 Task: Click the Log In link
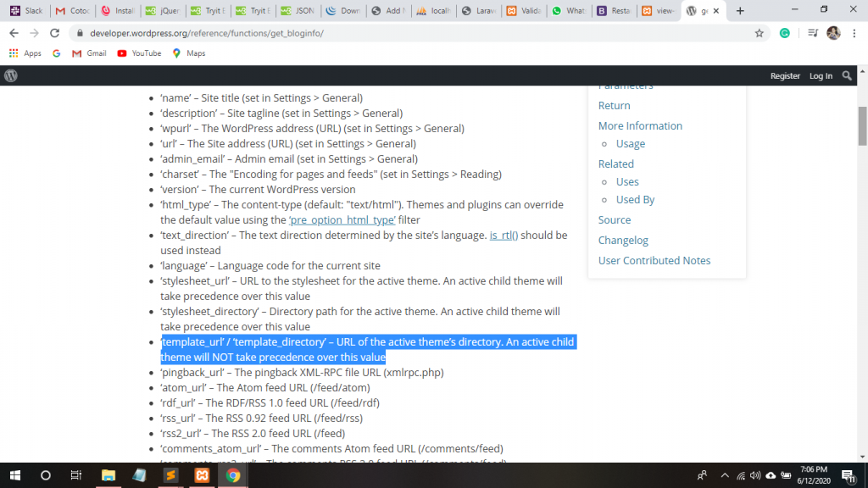pyautogui.click(x=821, y=76)
